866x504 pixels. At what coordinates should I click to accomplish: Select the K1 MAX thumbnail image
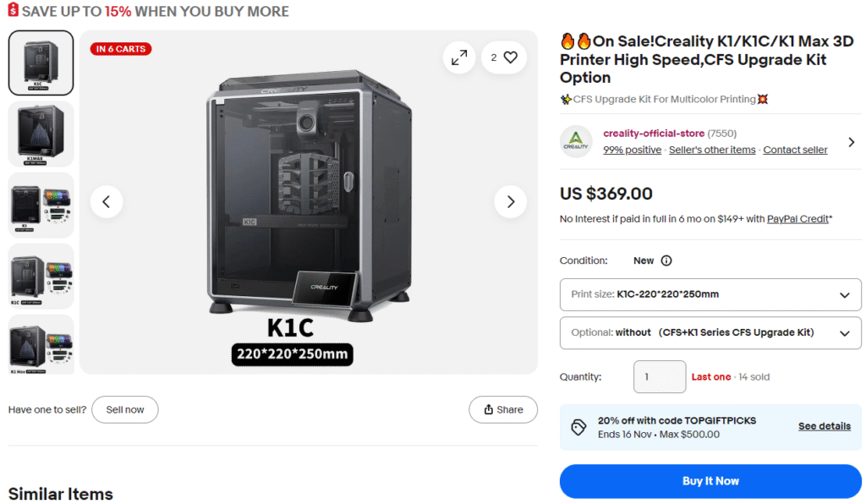pos(41,134)
